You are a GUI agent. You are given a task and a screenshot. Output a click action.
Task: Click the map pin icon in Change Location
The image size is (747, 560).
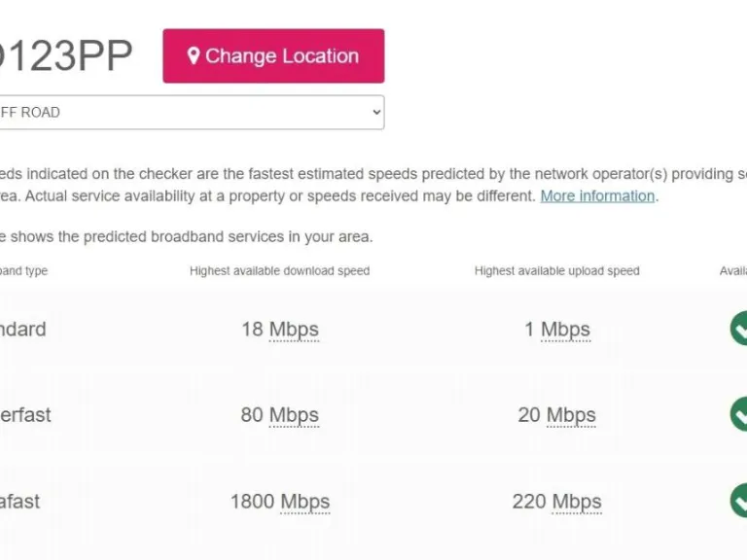[194, 55]
